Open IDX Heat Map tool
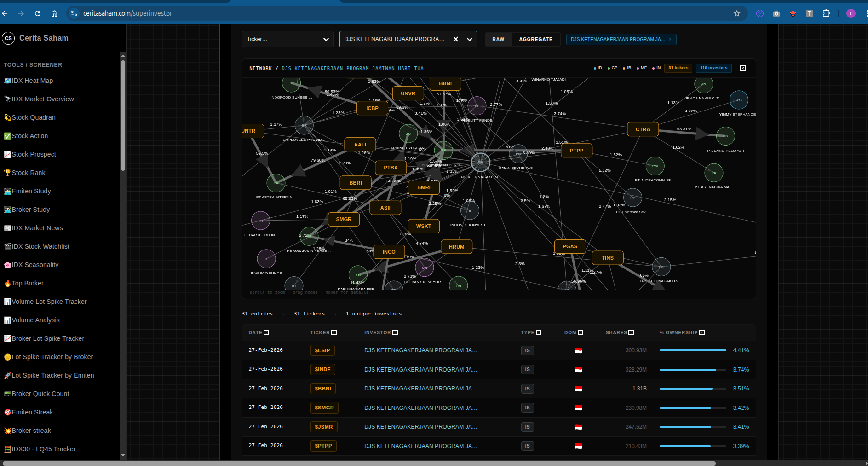This screenshot has width=868, height=466. point(32,81)
